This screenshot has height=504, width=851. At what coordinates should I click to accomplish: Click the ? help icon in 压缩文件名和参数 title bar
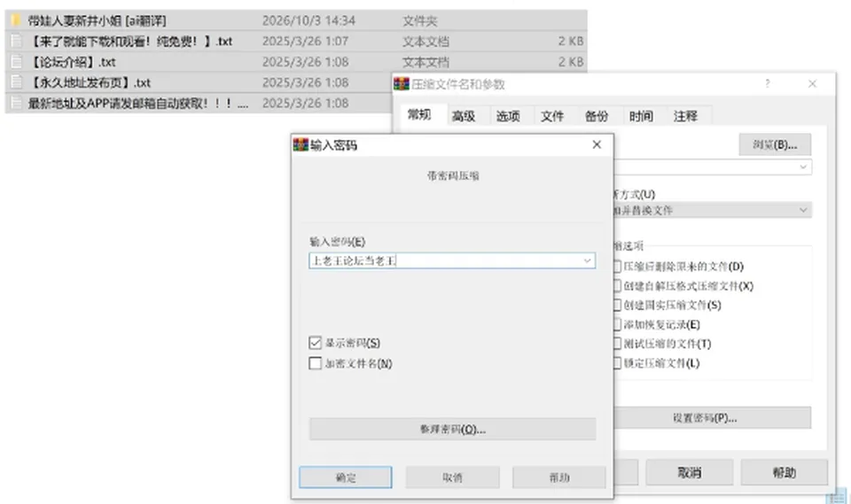[x=768, y=83]
